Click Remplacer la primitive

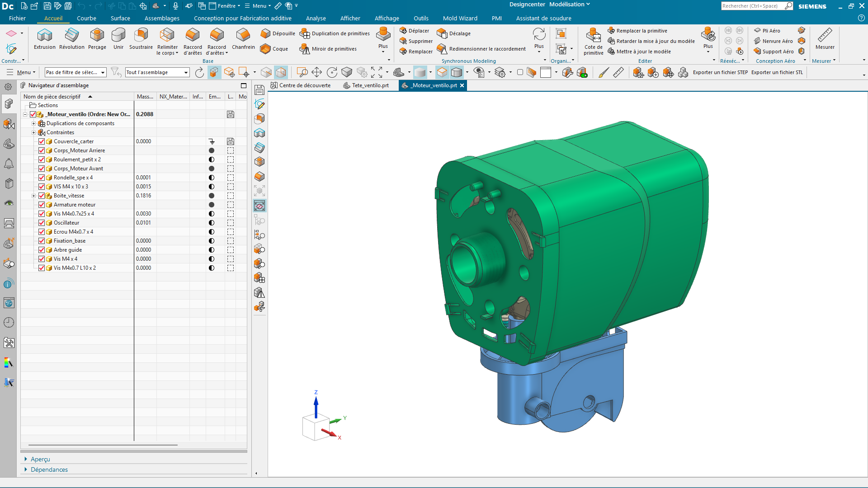(637, 31)
